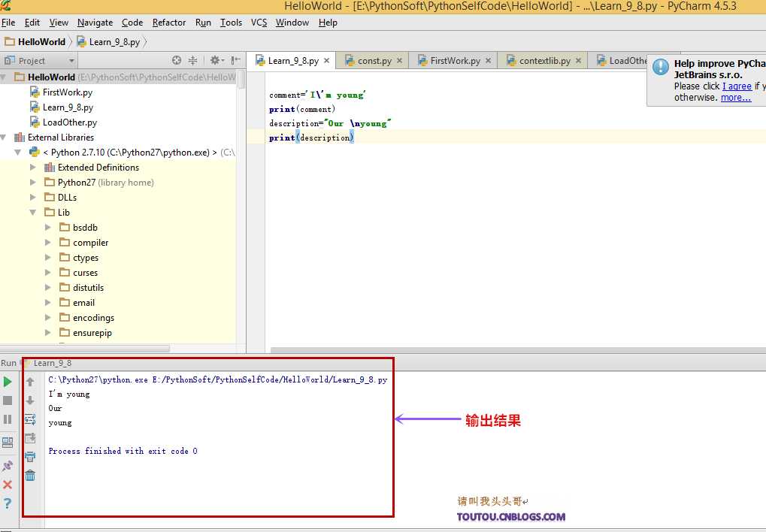This screenshot has width=766, height=532.
Task: Pin the Run tab with pin icon
Action: (8, 466)
